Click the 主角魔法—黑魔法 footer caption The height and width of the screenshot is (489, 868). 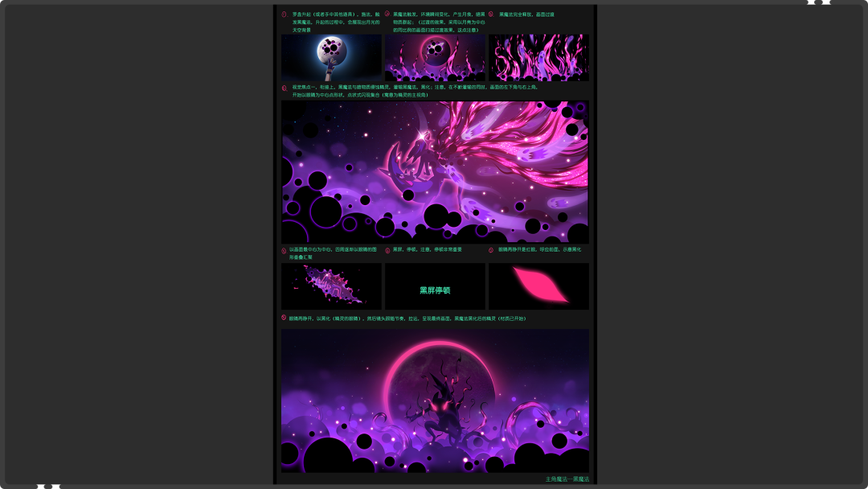567,479
